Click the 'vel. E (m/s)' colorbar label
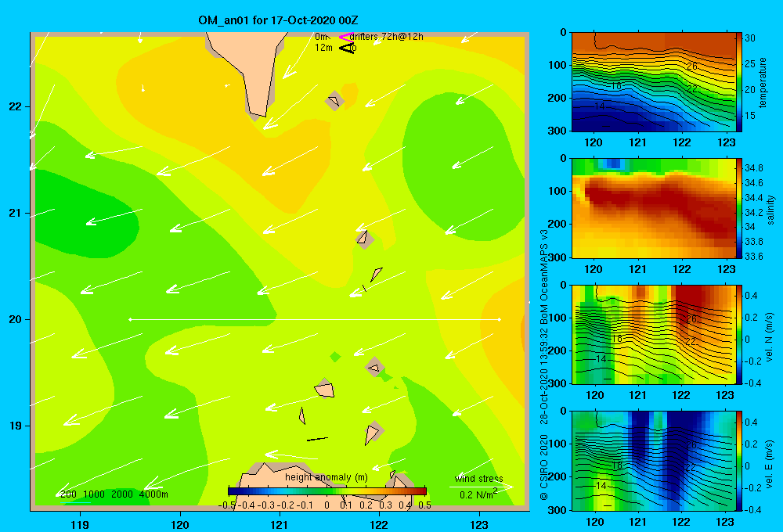 click(770, 463)
